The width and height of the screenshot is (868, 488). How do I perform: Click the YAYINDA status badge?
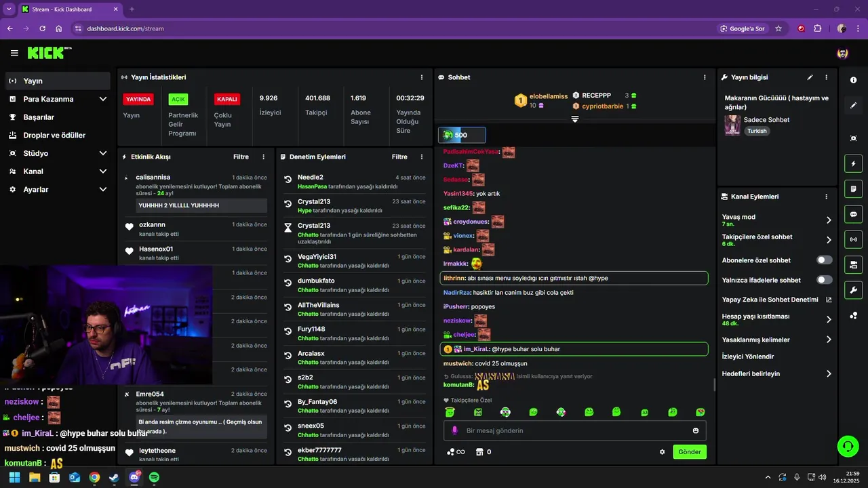pos(138,99)
